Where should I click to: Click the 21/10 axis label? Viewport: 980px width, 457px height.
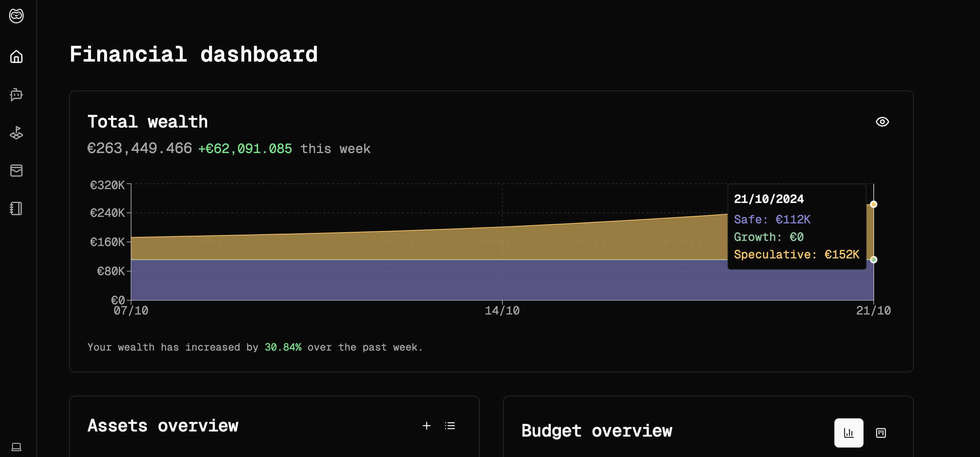[873, 311]
